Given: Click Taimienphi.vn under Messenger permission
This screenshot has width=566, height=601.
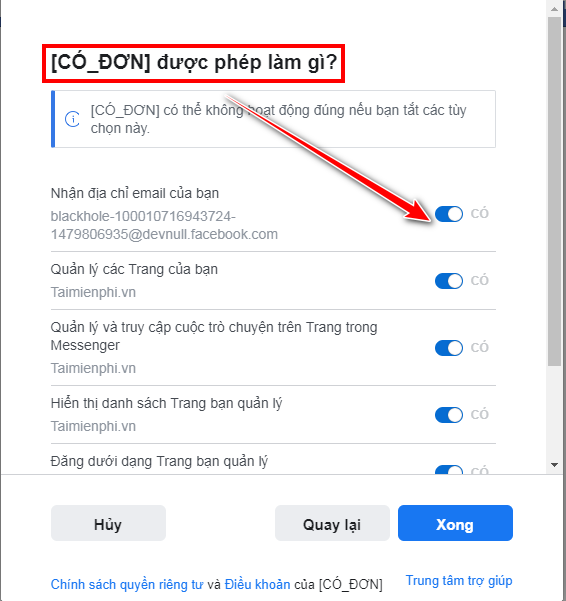Looking at the screenshot, I should (x=93, y=368).
